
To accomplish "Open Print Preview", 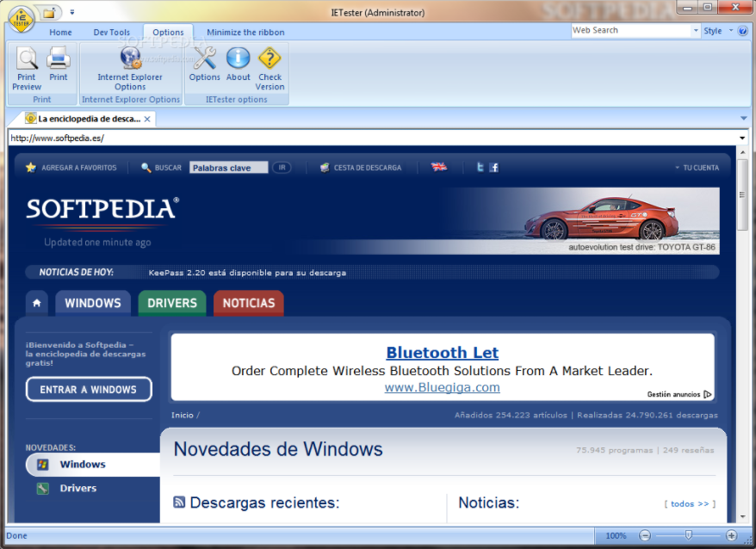I will tap(27, 69).
